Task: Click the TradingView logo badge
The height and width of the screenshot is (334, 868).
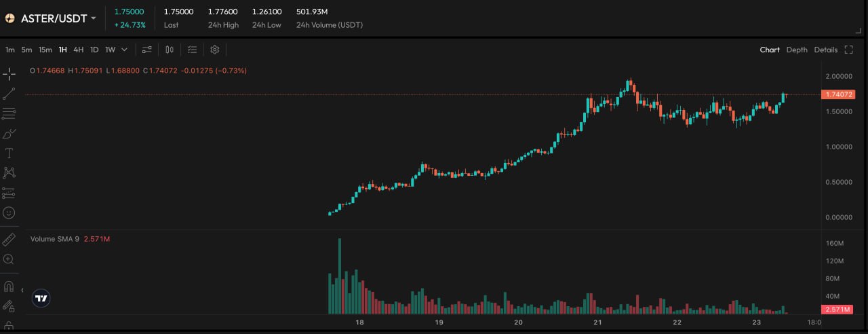Action: click(x=41, y=298)
